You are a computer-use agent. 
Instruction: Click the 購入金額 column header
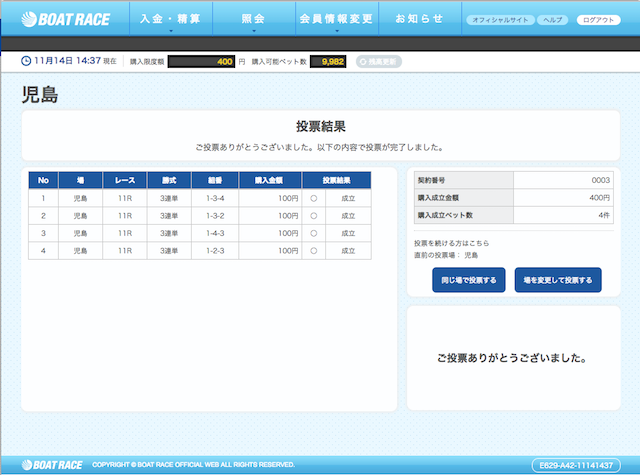coord(270,180)
